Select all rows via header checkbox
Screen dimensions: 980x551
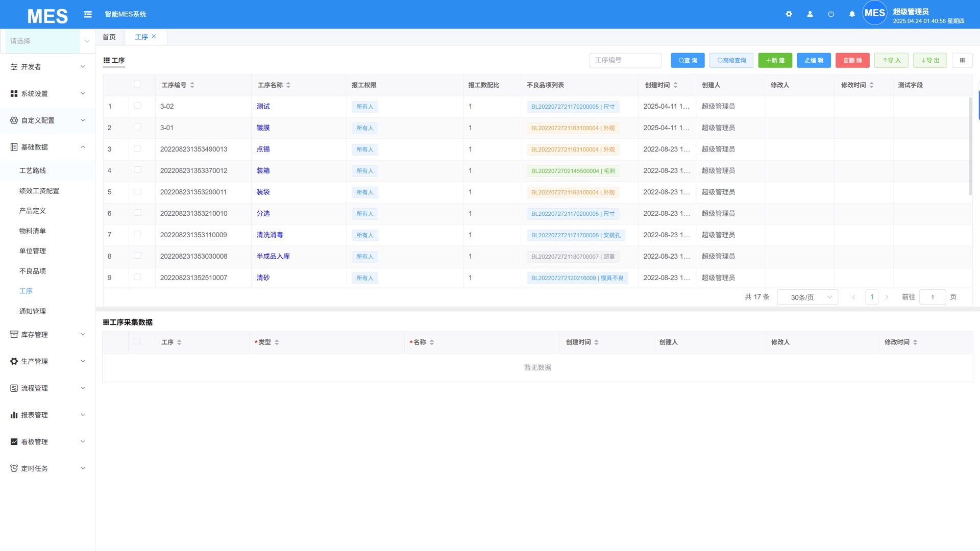[x=137, y=84]
